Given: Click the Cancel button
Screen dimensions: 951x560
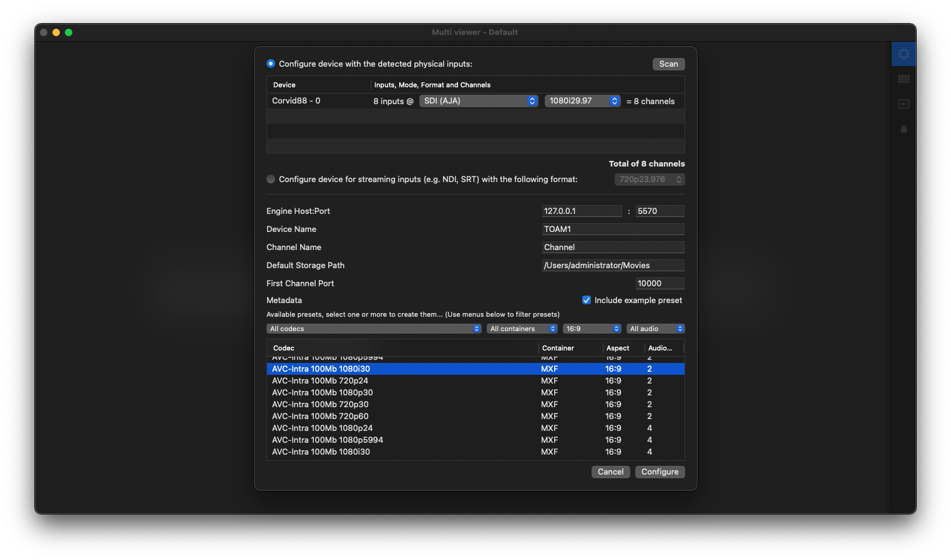Looking at the screenshot, I should 610,472.
